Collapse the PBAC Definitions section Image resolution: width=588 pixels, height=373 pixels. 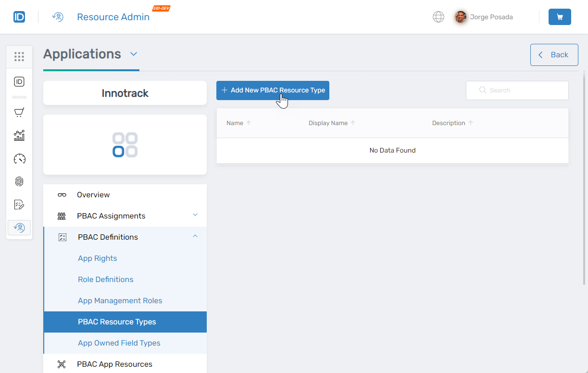click(x=195, y=236)
